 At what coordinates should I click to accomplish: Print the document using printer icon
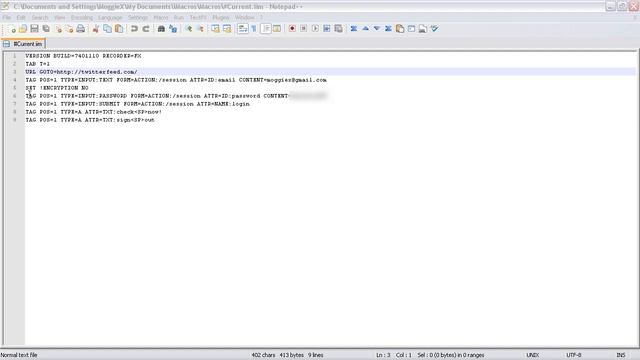[x=81, y=29]
